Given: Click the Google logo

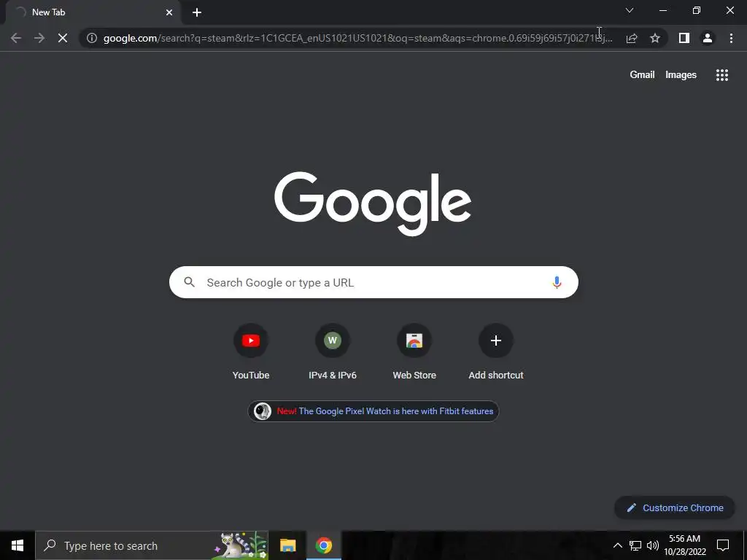Looking at the screenshot, I should coord(373,204).
